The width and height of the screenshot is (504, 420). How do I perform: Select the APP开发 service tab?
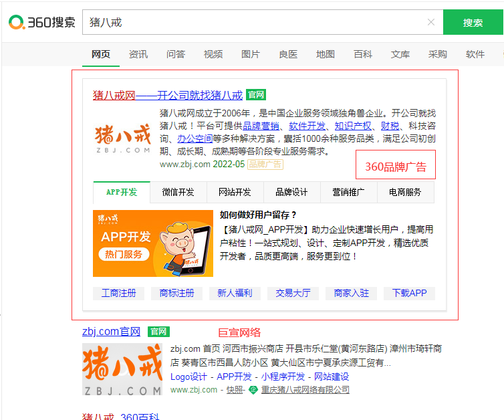[x=122, y=193]
